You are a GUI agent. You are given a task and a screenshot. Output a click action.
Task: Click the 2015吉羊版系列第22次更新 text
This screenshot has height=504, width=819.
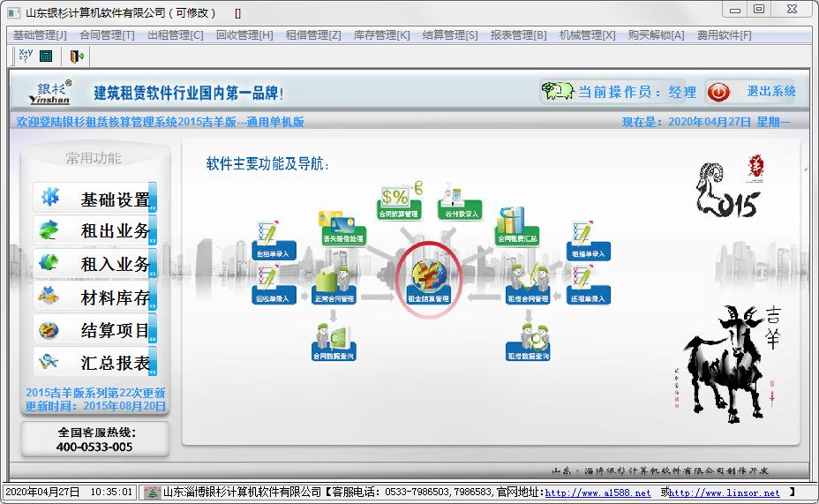pyautogui.click(x=95, y=393)
